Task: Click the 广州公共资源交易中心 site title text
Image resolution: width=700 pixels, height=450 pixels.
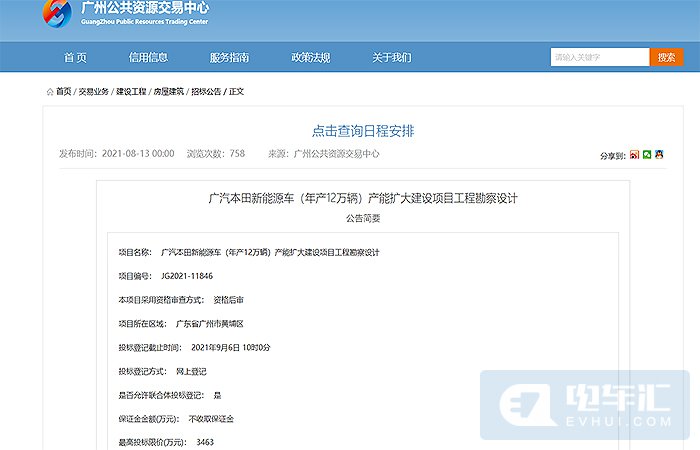Action: coord(145,7)
